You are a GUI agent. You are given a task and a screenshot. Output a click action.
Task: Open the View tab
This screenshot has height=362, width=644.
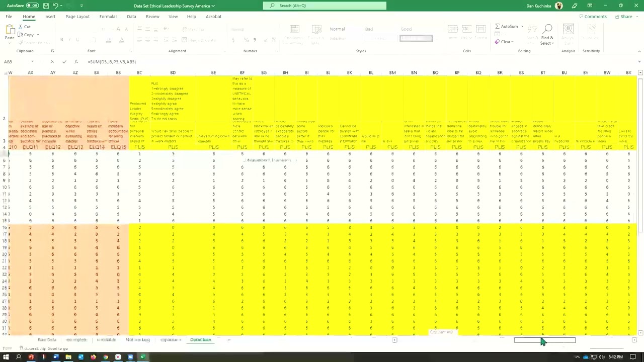pyautogui.click(x=173, y=17)
